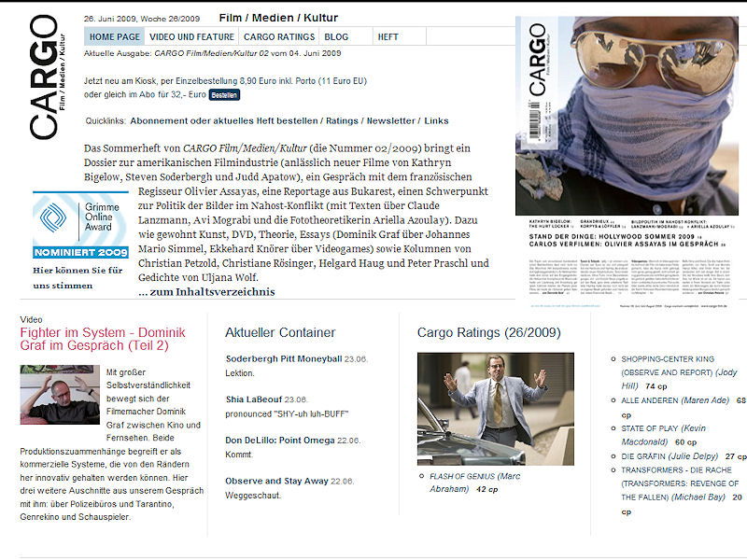Viewport: 747px width, 560px height.
Task: Click the Cargo Ratings (26/2009) heading
Action: click(488, 332)
